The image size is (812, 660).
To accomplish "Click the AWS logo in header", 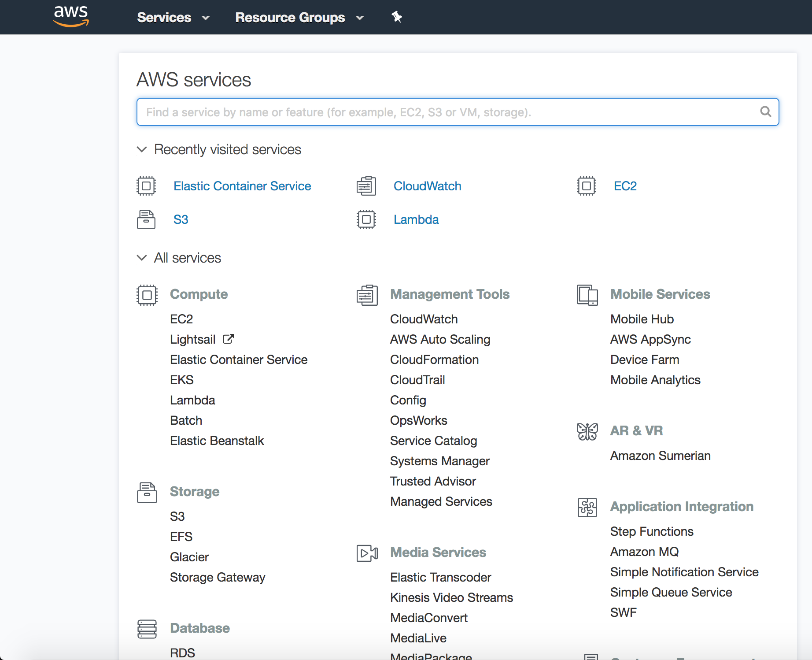I will click(71, 17).
